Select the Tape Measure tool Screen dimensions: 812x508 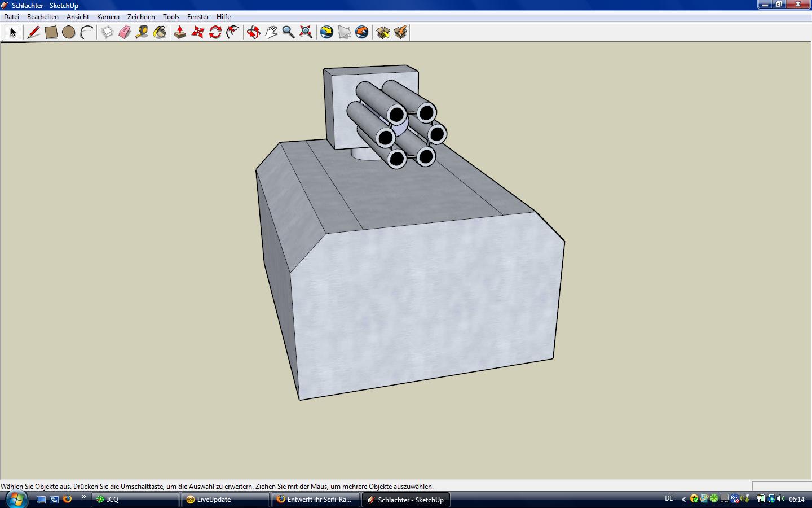(x=142, y=33)
